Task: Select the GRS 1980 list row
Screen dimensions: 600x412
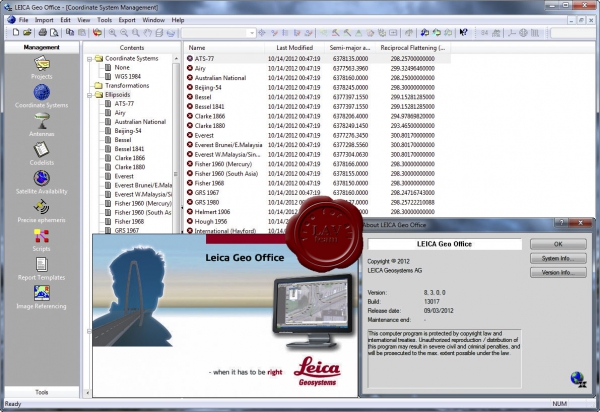Action: tap(318, 202)
